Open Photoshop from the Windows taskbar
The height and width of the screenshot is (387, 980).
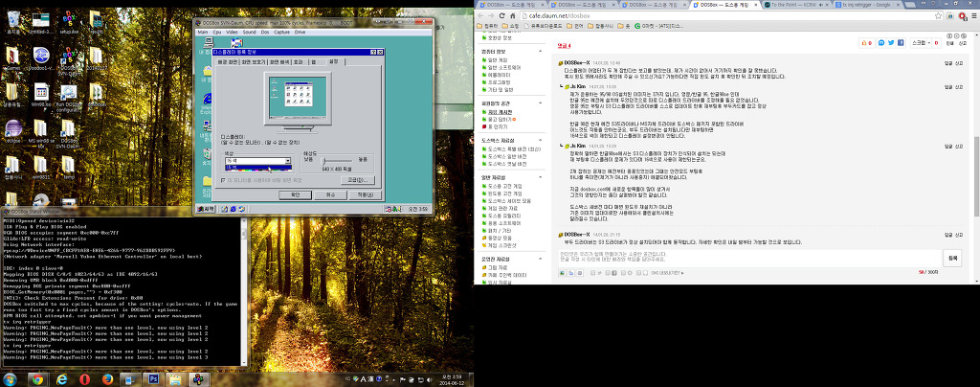pyautogui.click(x=153, y=378)
